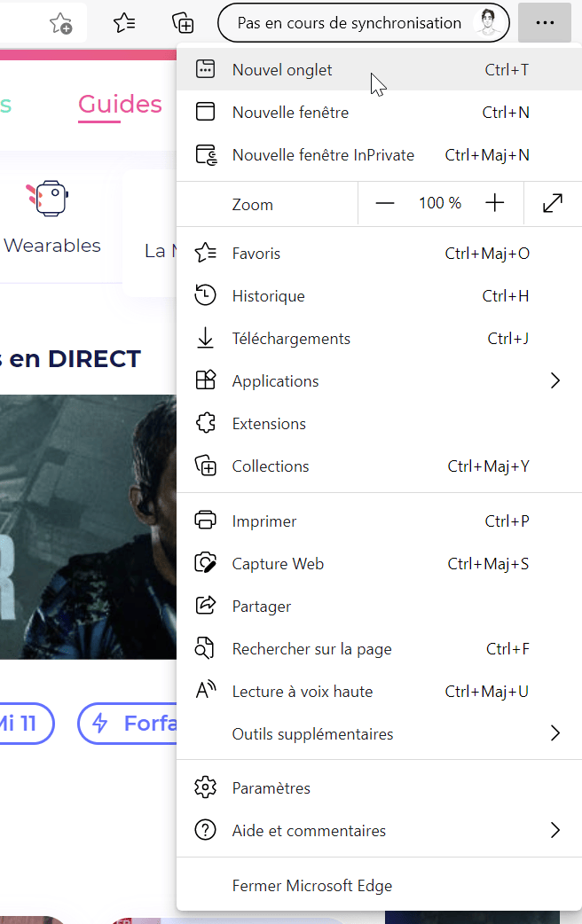The image size is (582, 924).
Task: Expand the Applications submenu arrow
Action: pyautogui.click(x=554, y=380)
